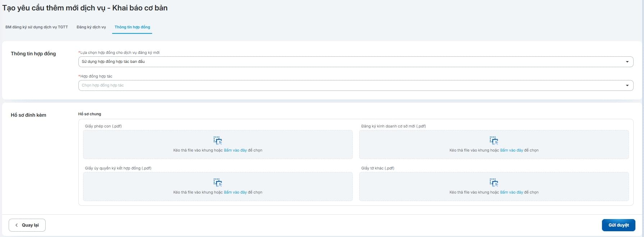Click Bấm vào đây link for Giấy phép con
Image resolution: width=644 pixels, height=237 pixels.
click(235, 150)
